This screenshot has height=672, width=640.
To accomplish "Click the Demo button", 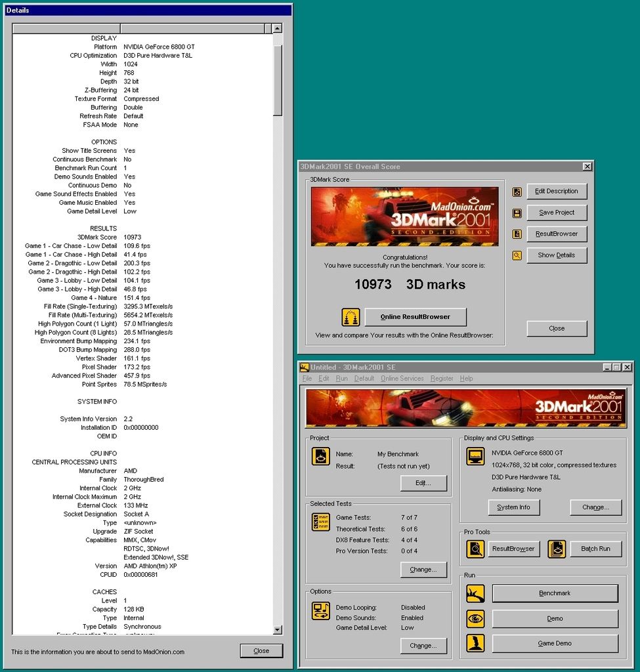I will (555, 619).
